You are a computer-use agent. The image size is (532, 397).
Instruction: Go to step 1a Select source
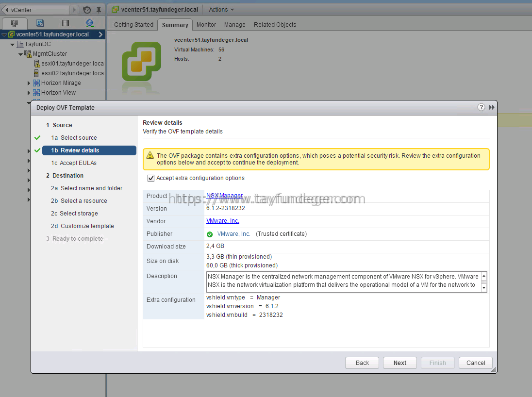[x=74, y=138]
